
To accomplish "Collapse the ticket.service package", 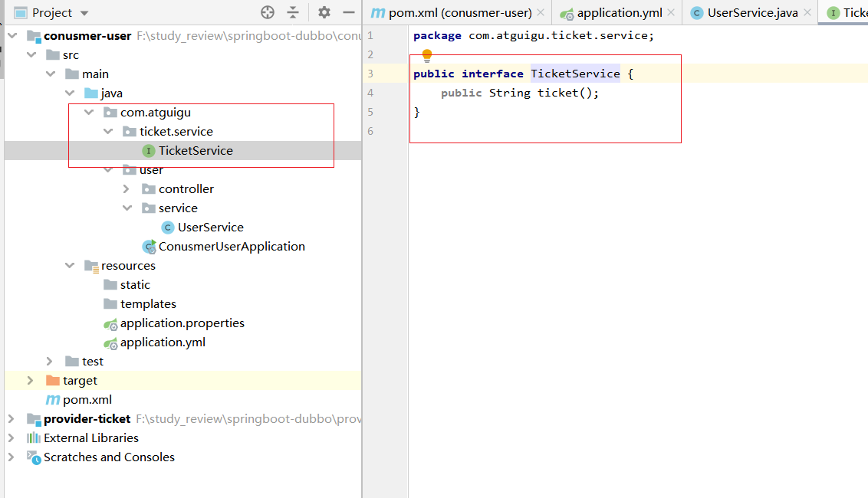I will [108, 132].
